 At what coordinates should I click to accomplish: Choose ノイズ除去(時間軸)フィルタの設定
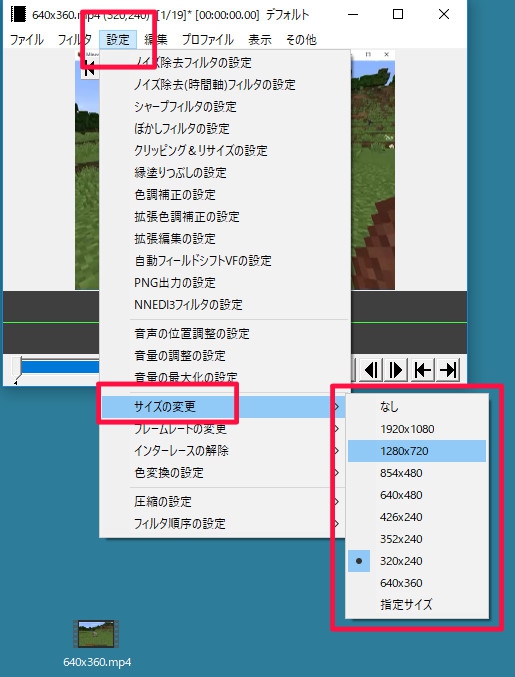(224, 85)
